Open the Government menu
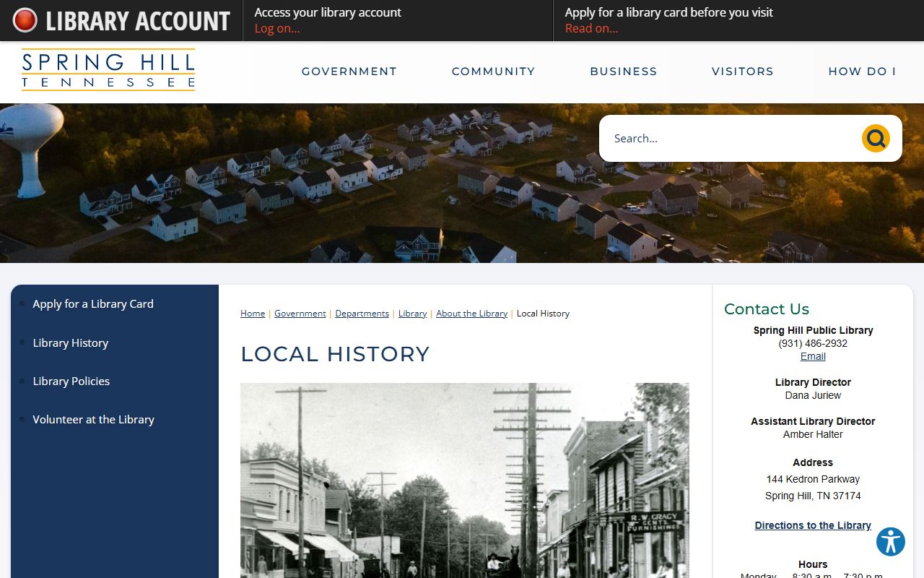The height and width of the screenshot is (578, 924). (349, 72)
